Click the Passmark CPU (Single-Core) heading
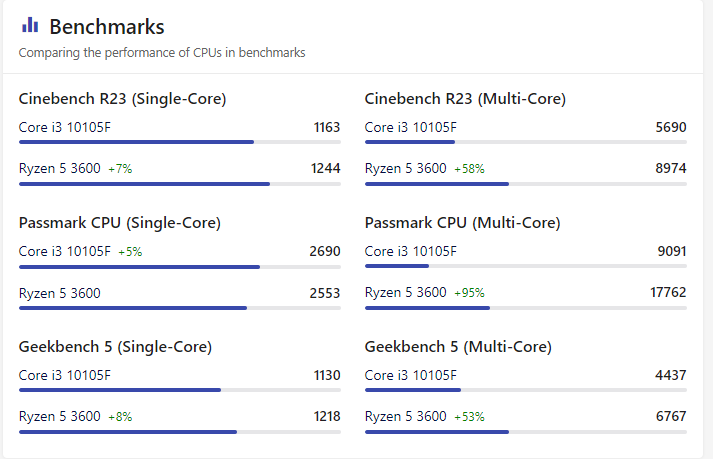Viewport: 713px width, 459px height. pyautogui.click(x=120, y=223)
